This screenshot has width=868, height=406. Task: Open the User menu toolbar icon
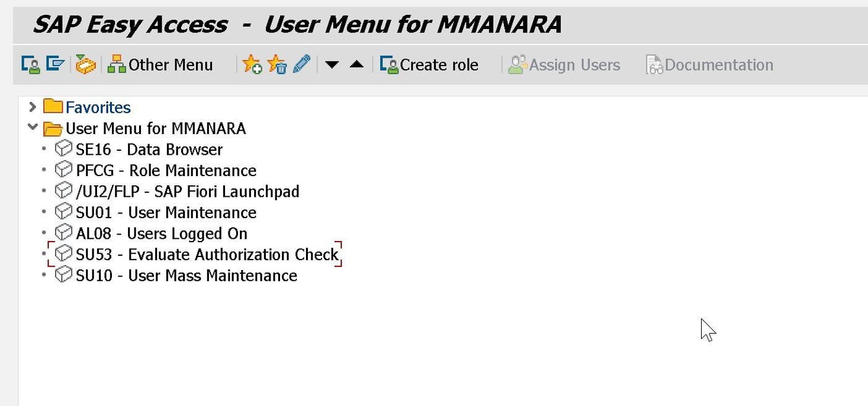[x=30, y=65]
